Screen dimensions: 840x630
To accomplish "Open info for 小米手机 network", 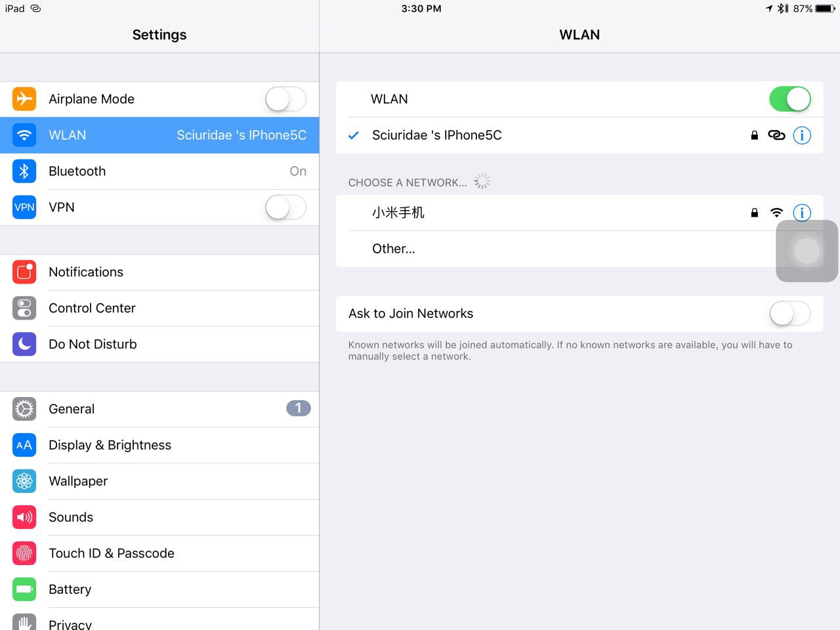I will [802, 213].
